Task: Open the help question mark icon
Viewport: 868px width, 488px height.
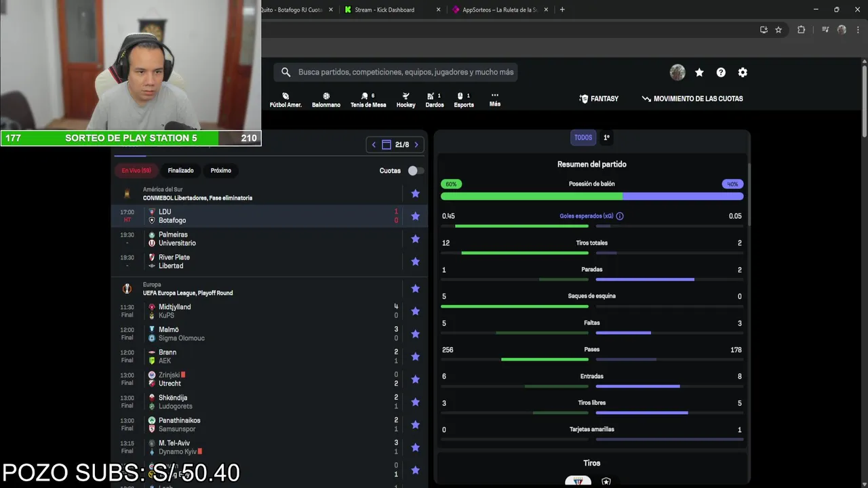Action: (x=721, y=73)
